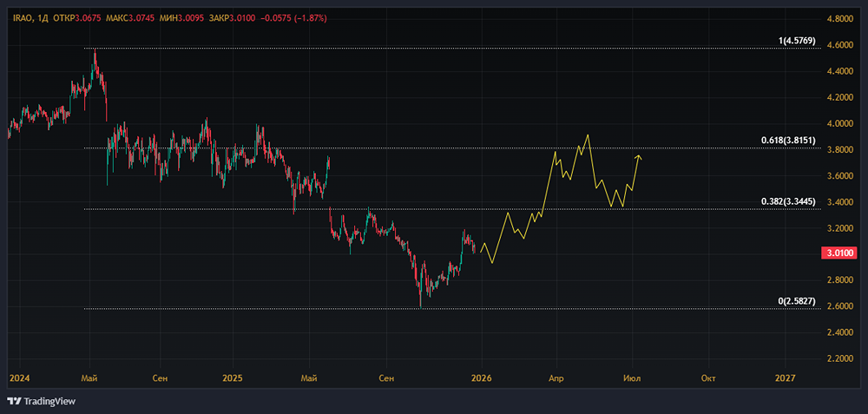The image size is (868, 414).
Task: Click the 2026 time axis label
Action: [482, 378]
